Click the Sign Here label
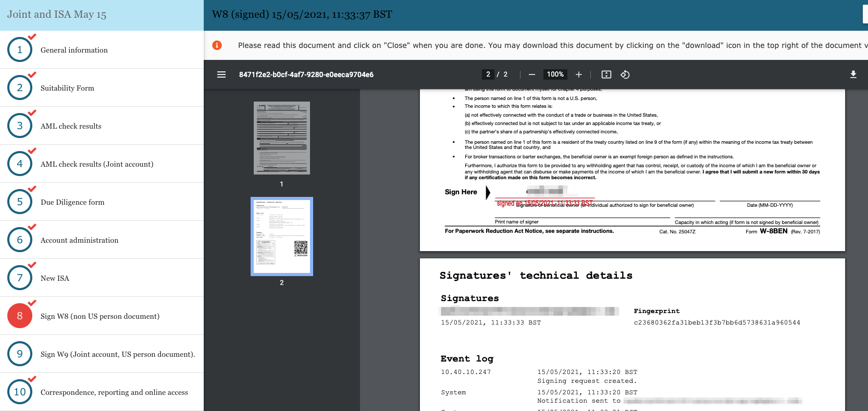Image resolution: width=868 pixels, height=411 pixels. (x=461, y=192)
